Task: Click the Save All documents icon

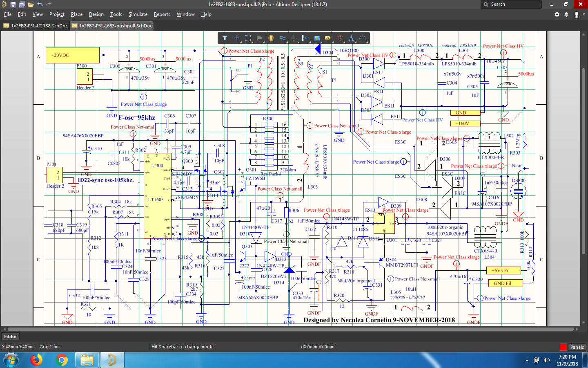Action: pos(22,4)
